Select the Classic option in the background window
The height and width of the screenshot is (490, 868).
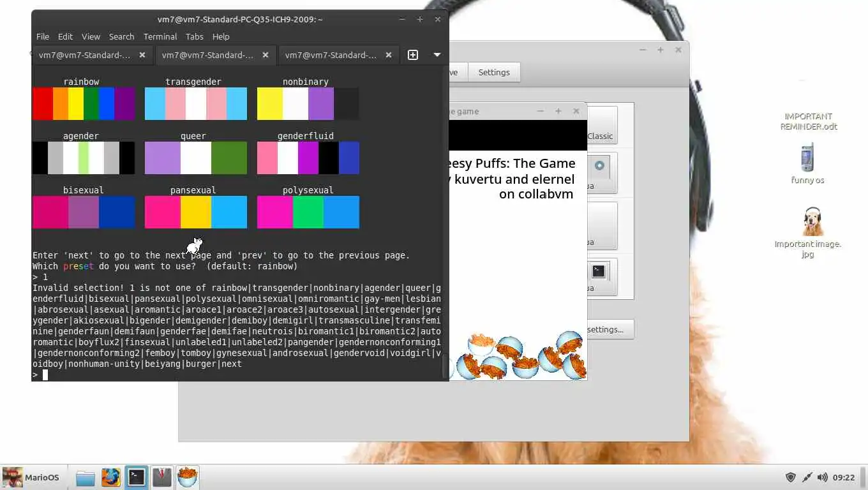601,125
